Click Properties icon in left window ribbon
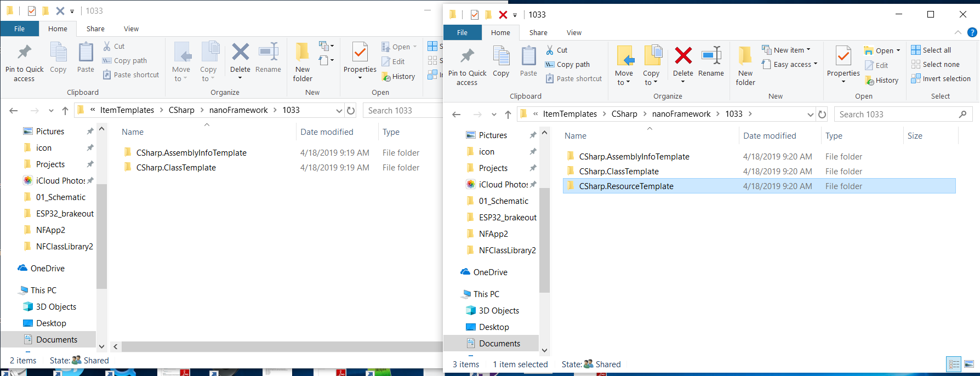 (x=360, y=53)
